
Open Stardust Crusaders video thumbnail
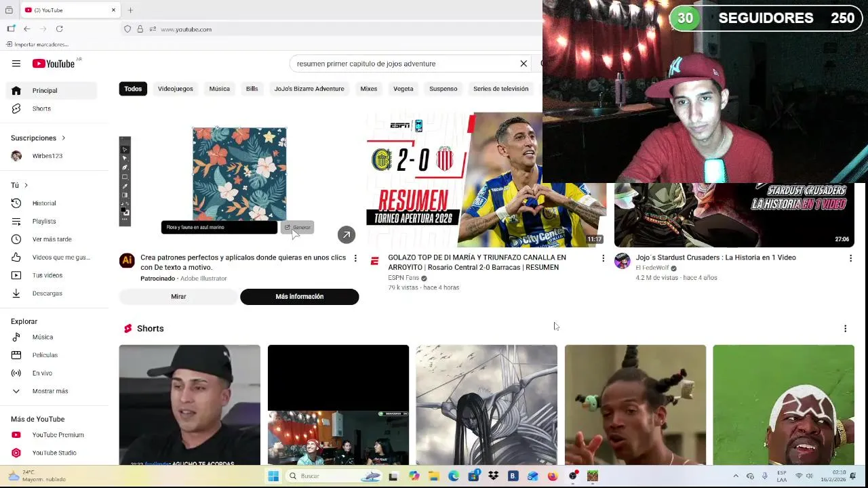734,215
